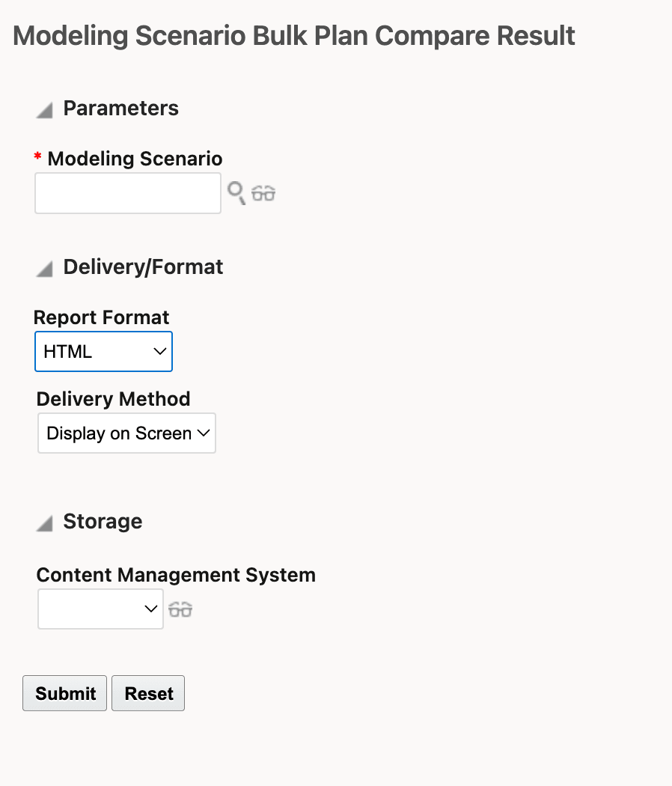The height and width of the screenshot is (786, 672).
Task: Click the Content Management System label
Action: click(x=176, y=575)
